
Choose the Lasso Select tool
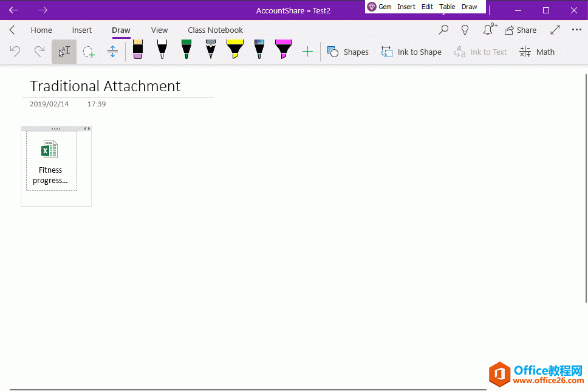89,52
